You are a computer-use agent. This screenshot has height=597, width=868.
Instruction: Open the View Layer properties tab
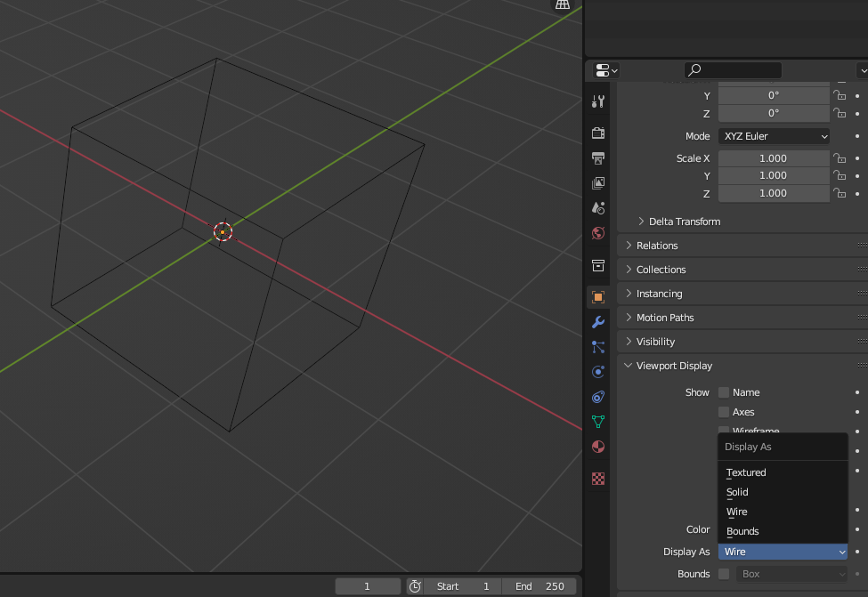598,183
